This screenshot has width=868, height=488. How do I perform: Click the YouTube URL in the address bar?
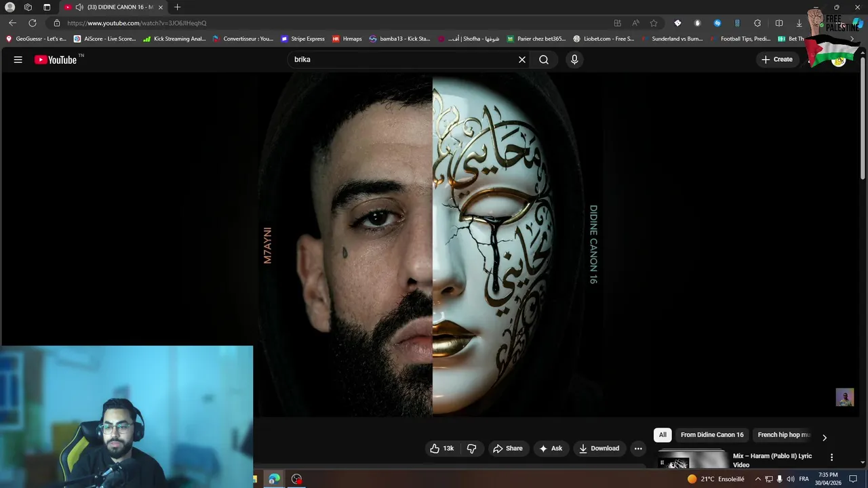[136, 23]
